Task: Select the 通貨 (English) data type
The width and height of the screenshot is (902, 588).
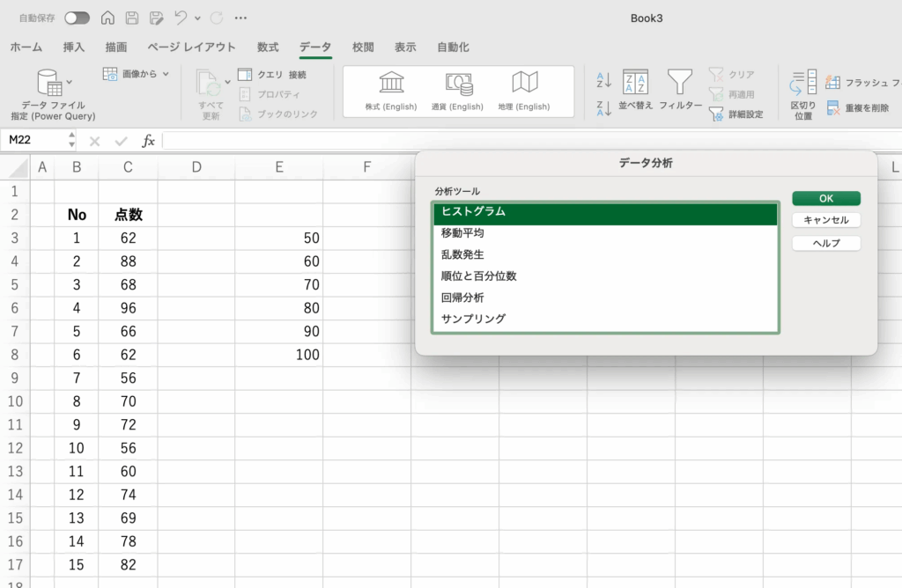Action: click(458, 91)
